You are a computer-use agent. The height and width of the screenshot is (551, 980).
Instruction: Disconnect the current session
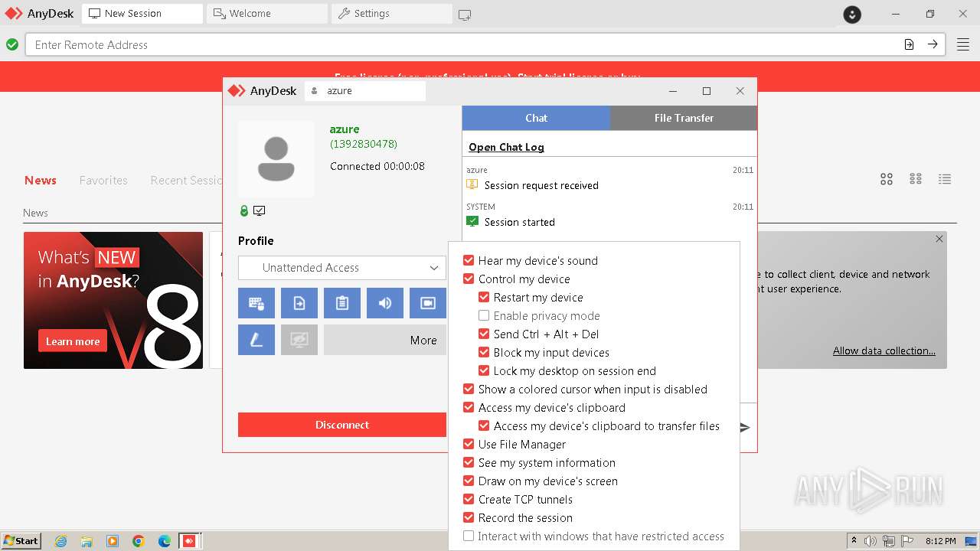click(x=342, y=425)
